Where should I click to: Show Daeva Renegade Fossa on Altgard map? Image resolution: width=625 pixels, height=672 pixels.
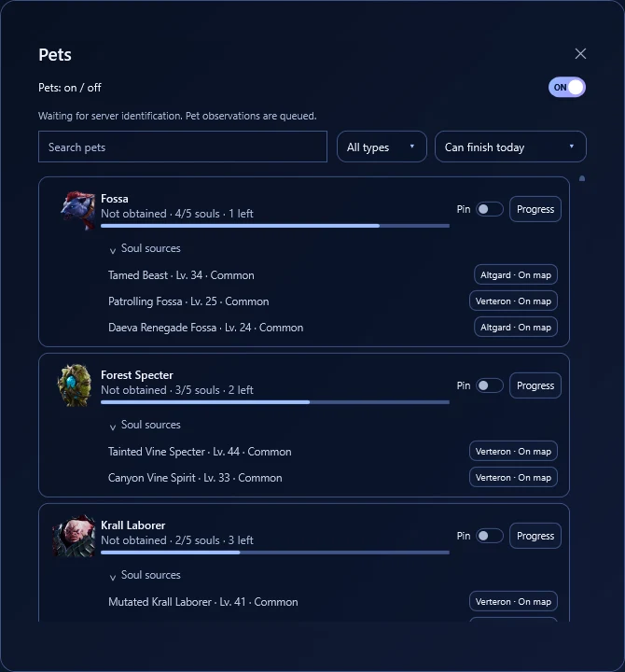coord(515,327)
